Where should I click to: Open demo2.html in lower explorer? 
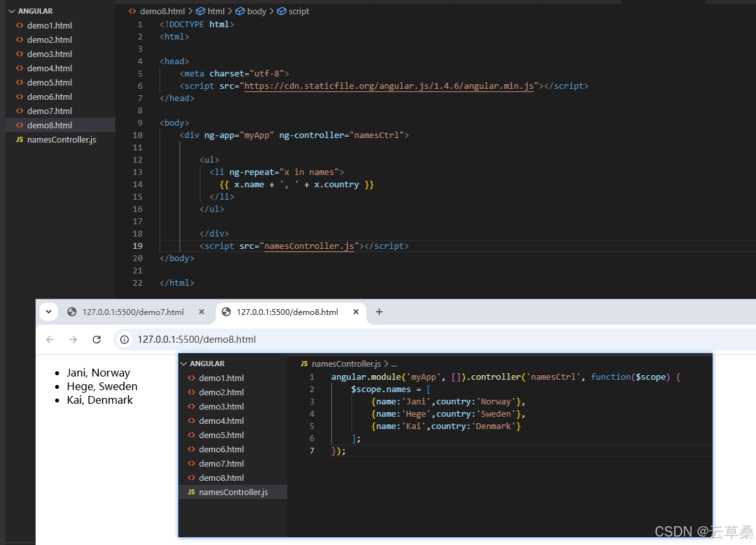(221, 392)
